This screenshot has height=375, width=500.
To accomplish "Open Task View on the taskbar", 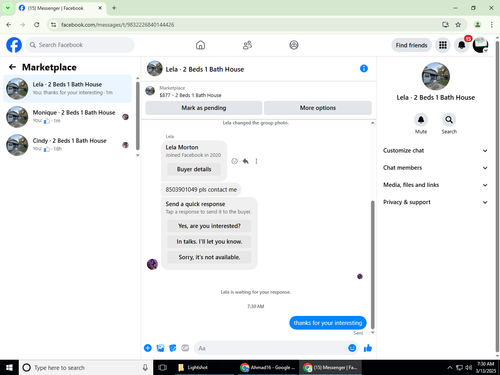I will point(162,367).
